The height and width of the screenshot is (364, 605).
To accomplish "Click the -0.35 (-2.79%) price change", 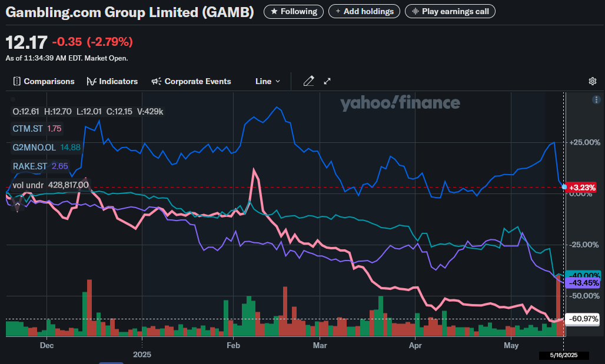I will click(x=92, y=42).
